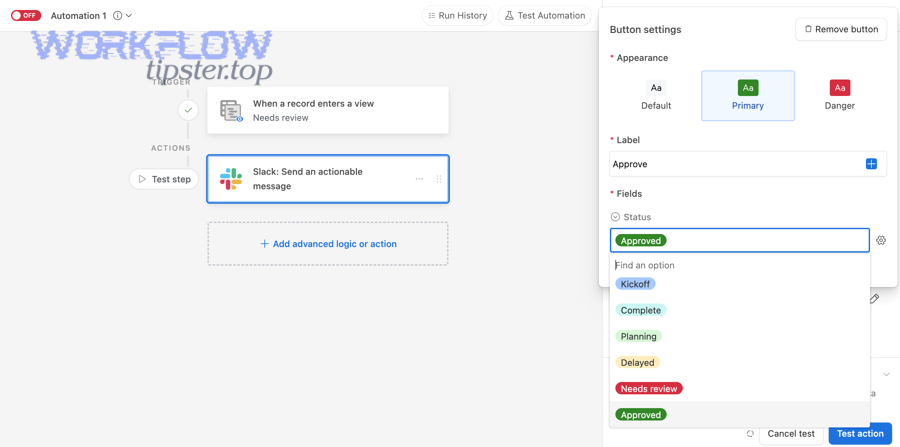Select the Primary appearance option
Viewport: 900px width, 447px height.
tap(748, 96)
